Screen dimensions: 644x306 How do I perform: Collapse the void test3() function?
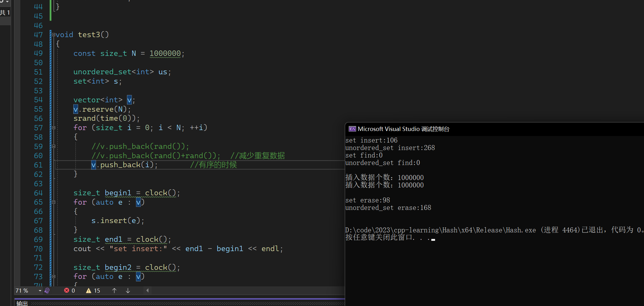(54, 35)
